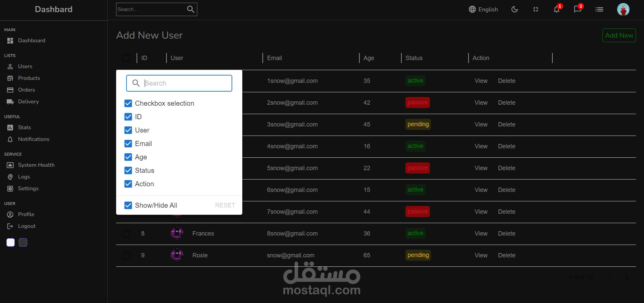The image size is (644, 303).
Task: Open Dashboard in the sidebar
Action: pos(32,41)
